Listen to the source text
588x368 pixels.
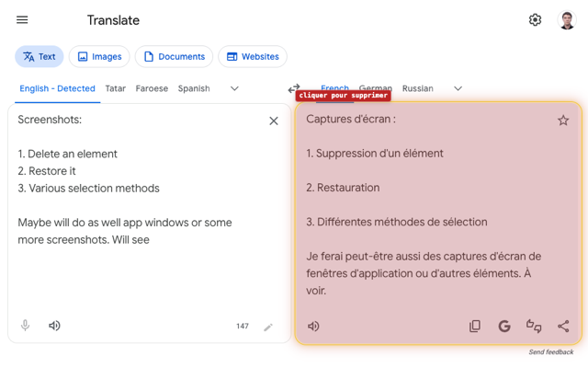click(x=54, y=326)
